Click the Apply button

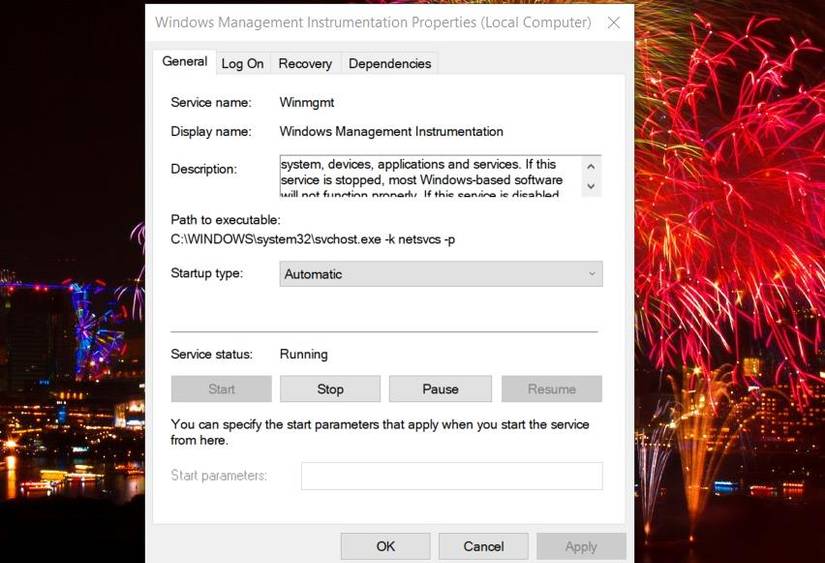click(x=581, y=546)
